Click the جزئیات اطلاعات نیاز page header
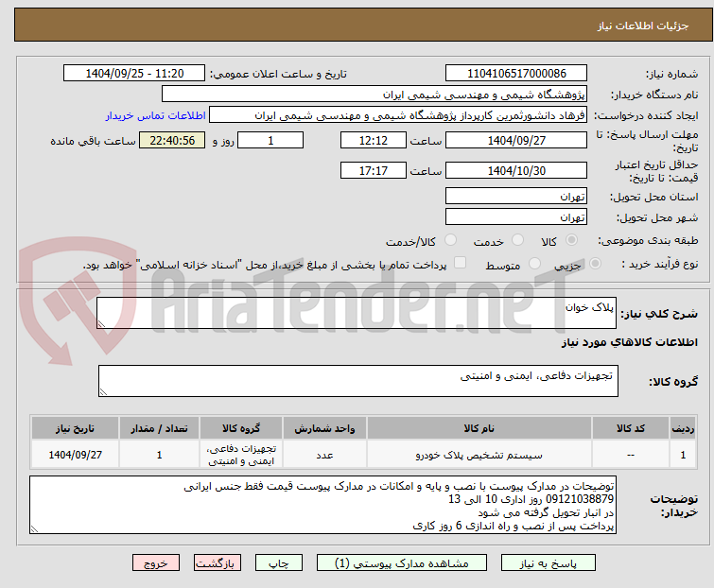714x588 pixels. [643, 26]
